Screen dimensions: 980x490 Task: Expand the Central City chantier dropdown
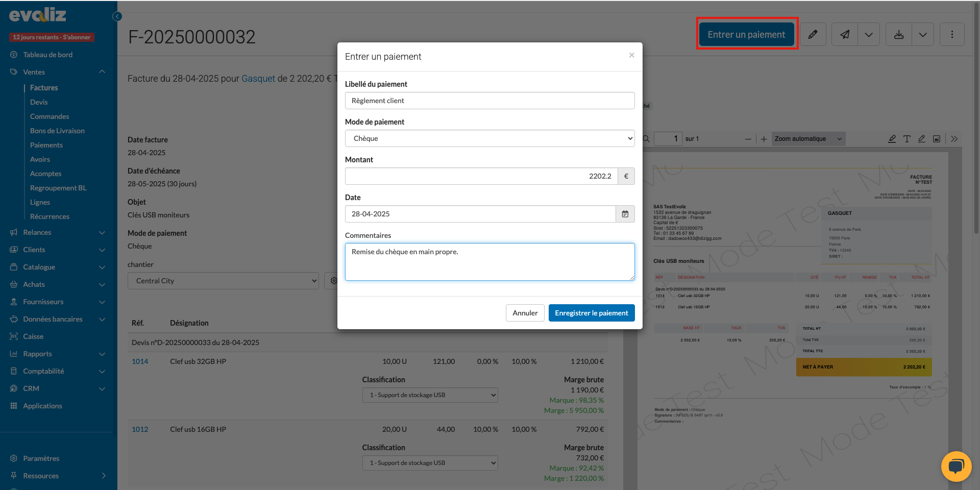pos(223,281)
